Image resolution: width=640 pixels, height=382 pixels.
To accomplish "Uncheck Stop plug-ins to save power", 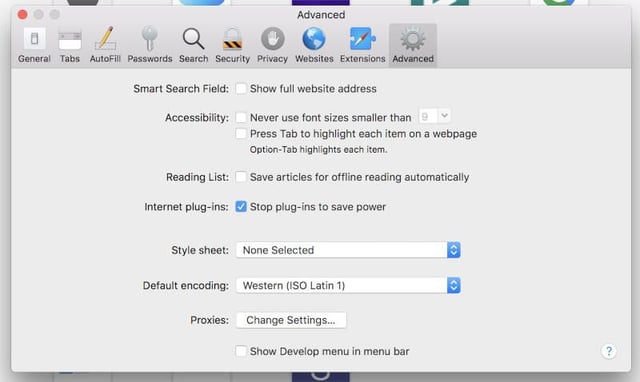I will pos(241,207).
